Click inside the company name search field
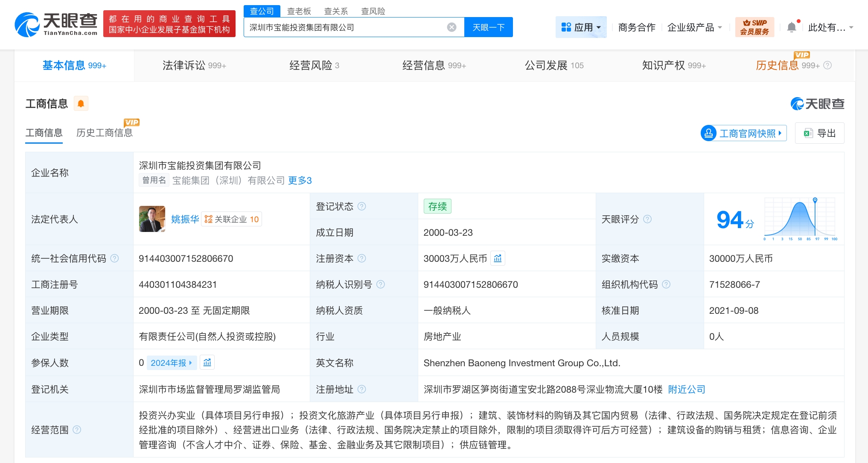This screenshot has width=868, height=463. coord(341,26)
